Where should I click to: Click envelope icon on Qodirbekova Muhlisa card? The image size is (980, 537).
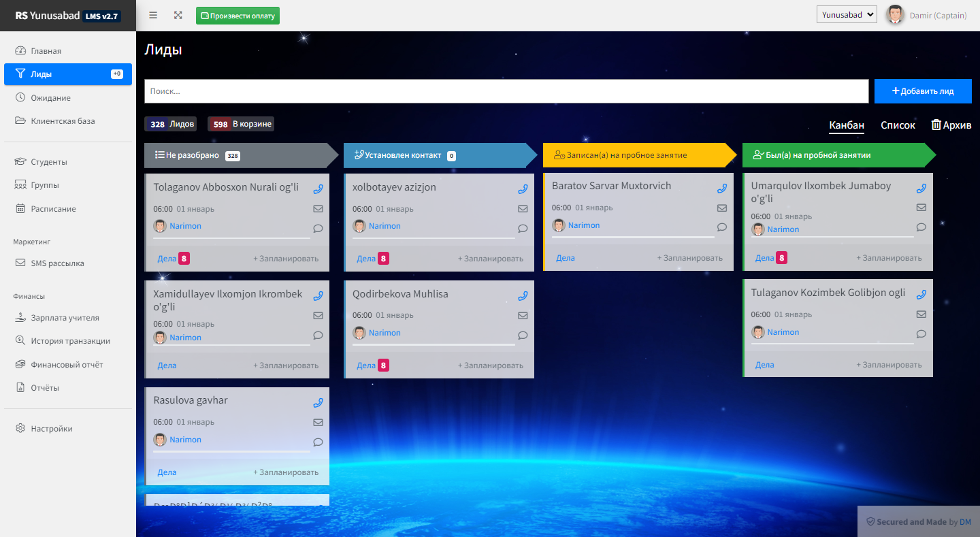(523, 316)
